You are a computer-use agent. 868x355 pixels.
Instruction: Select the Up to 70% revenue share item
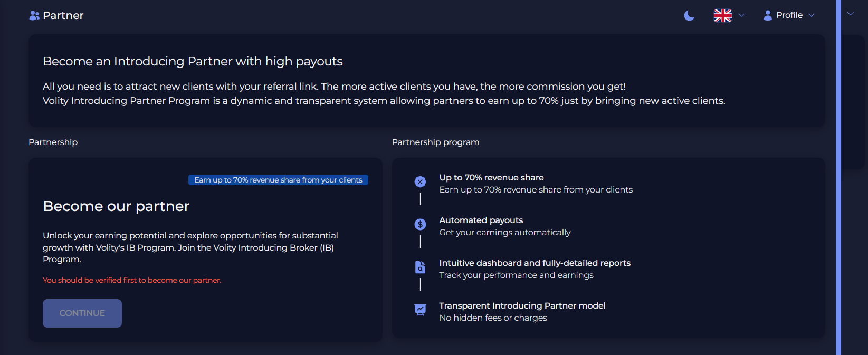pyautogui.click(x=536, y=184)
